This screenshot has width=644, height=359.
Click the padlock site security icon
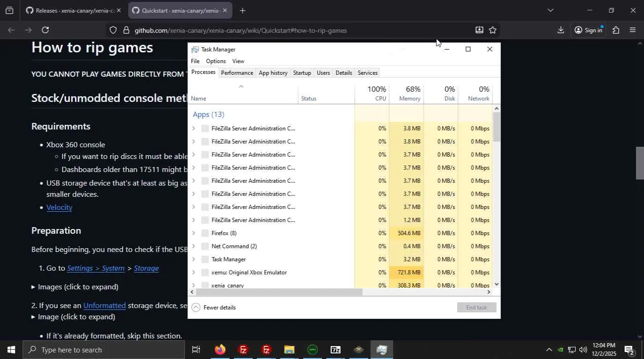click(126, 30)
